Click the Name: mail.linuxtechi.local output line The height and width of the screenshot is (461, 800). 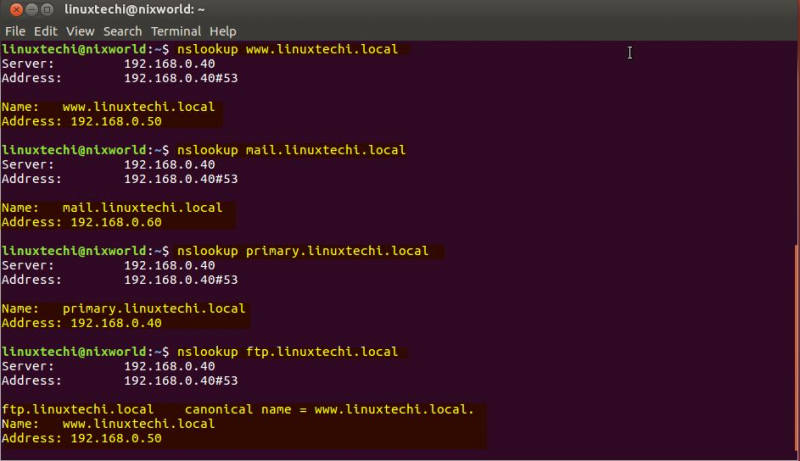[112, 208]
